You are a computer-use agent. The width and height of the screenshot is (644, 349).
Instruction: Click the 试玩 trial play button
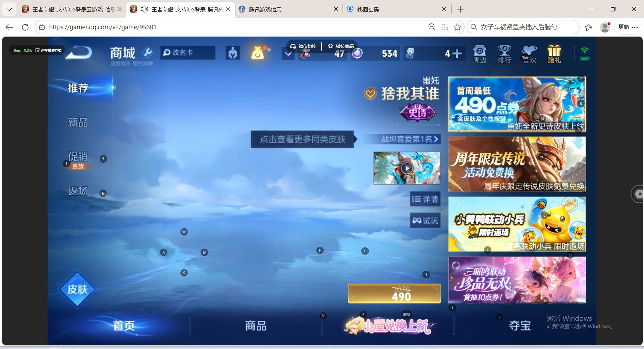[x=425, y=220]
